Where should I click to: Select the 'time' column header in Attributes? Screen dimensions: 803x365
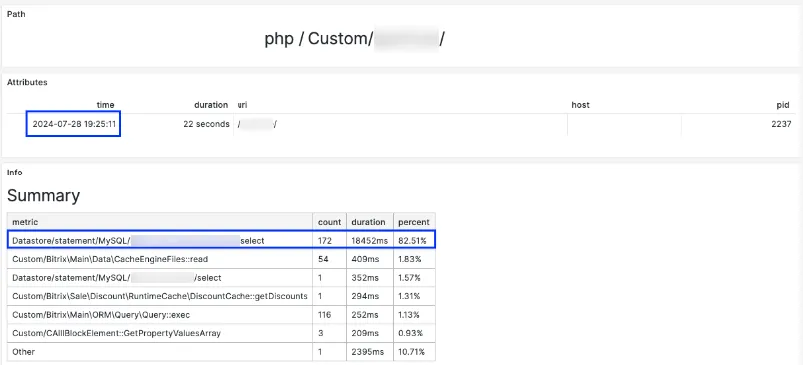click(x=105, y=105)
